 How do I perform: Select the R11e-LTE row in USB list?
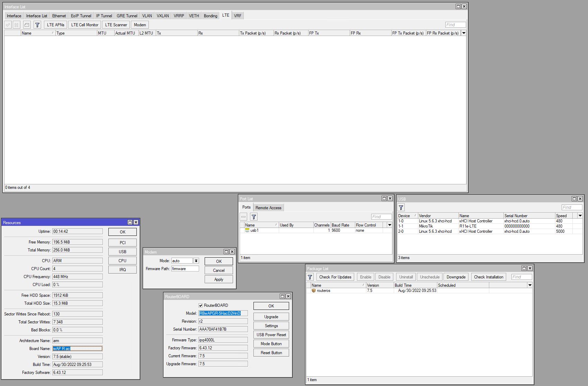coord(490,226)
